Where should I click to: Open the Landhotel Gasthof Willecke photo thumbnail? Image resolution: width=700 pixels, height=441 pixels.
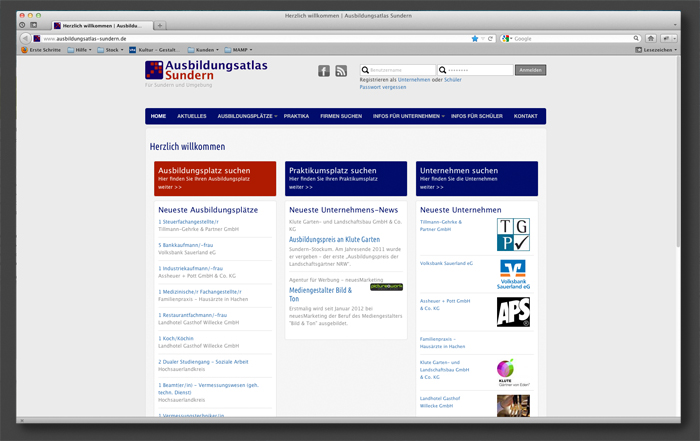(513, 405)
